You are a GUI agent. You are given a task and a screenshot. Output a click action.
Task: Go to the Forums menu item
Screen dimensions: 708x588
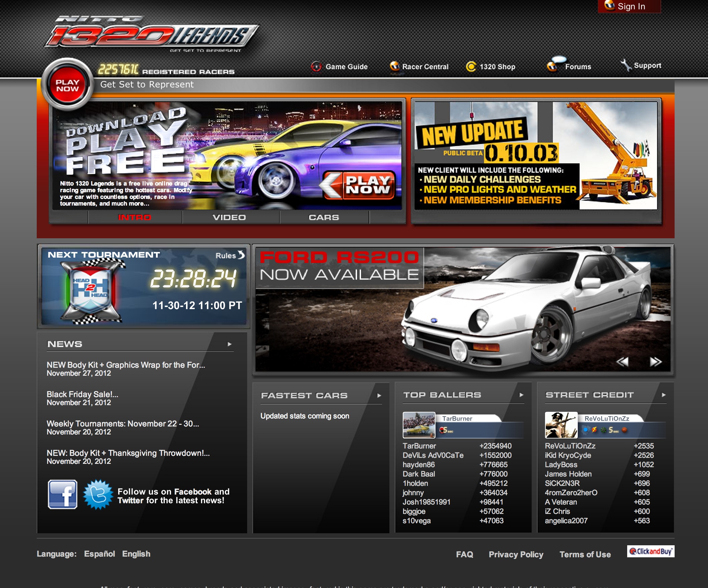pos(578,67)
